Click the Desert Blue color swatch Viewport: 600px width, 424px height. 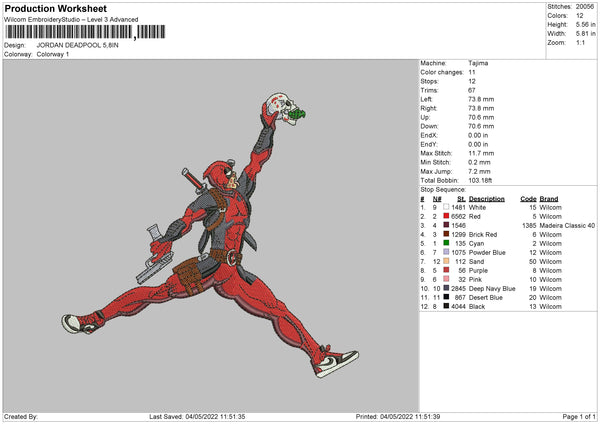pyautogui.click(x=446, y=297)
